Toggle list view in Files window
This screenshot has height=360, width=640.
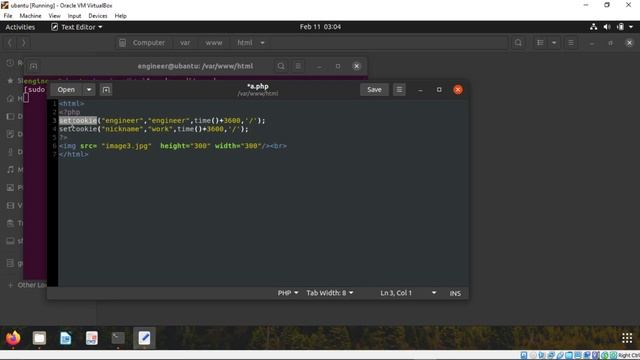[x=540, y=42]
